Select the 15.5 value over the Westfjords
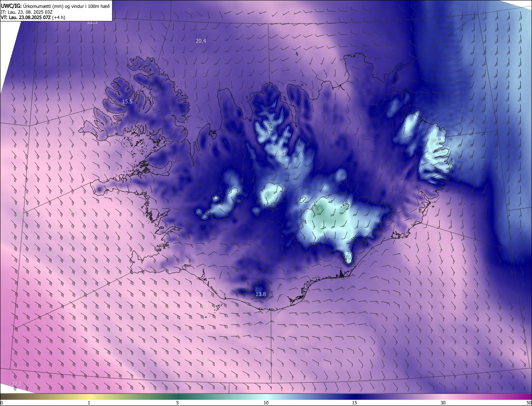Viewport: 532px width, 406px height. (x=127, y=102)
